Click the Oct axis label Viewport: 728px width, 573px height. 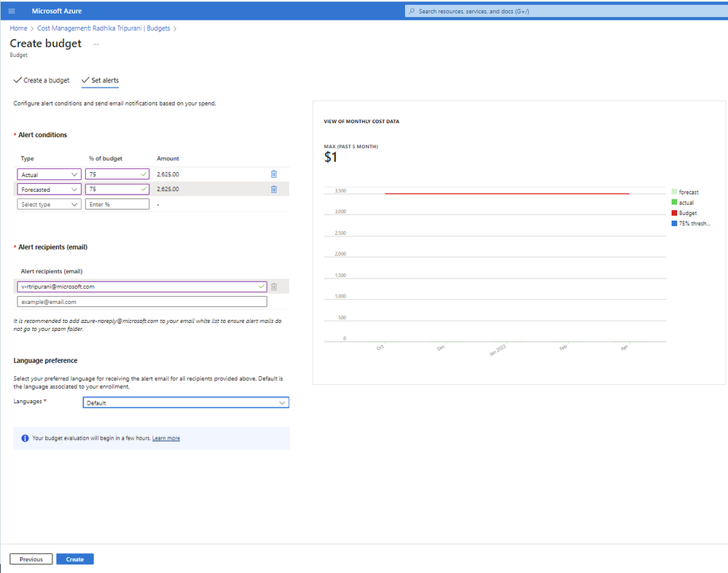click(380, 348)
